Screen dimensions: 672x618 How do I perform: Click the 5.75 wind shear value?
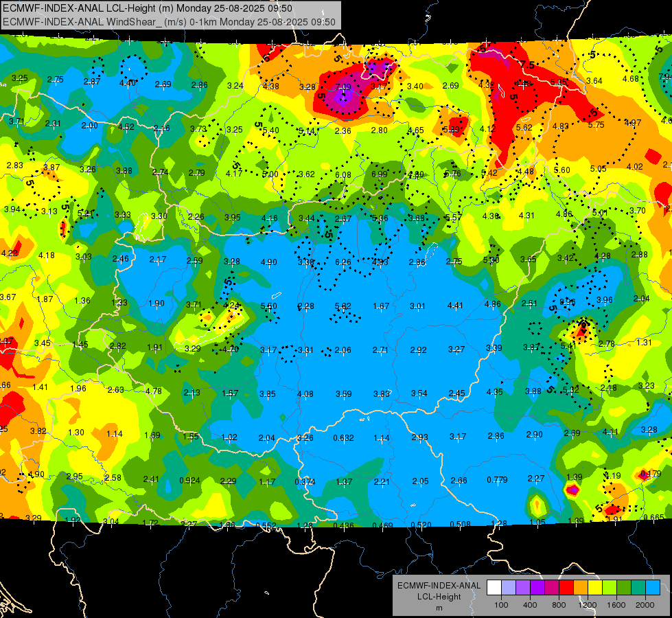[596, 125]
